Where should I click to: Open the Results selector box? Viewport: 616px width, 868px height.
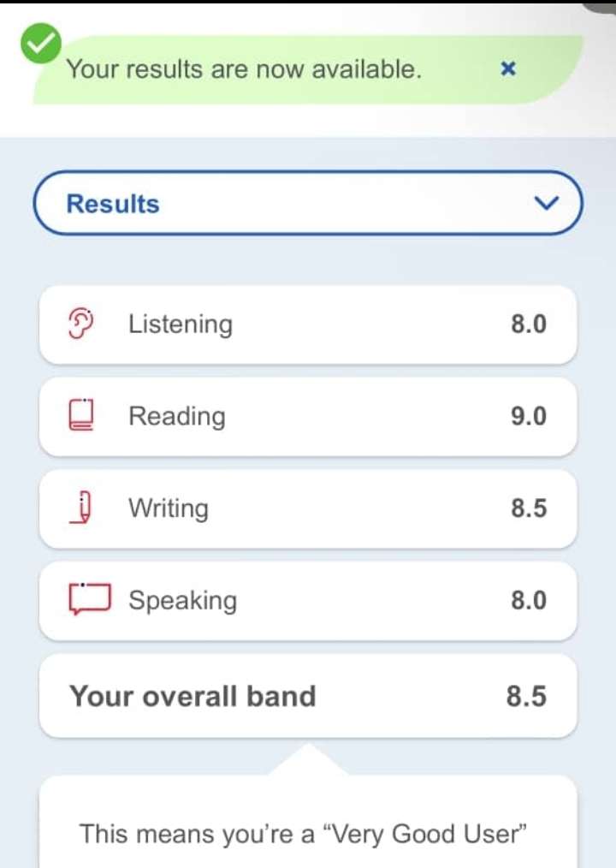(x=308, y=204)
